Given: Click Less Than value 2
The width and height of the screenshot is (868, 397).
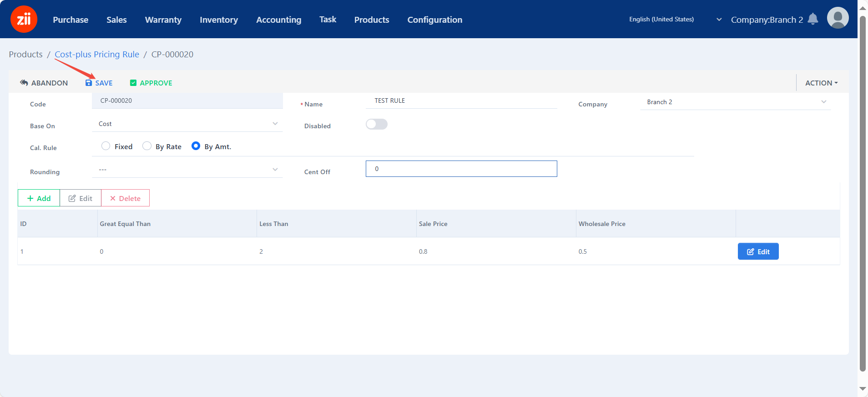Looking at the screenshot, I should tap(261, 251).
